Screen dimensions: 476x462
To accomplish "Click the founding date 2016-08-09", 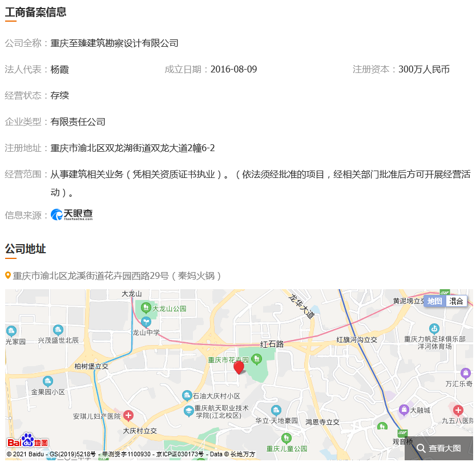I will pyautogui.click(x=233, y=70).
